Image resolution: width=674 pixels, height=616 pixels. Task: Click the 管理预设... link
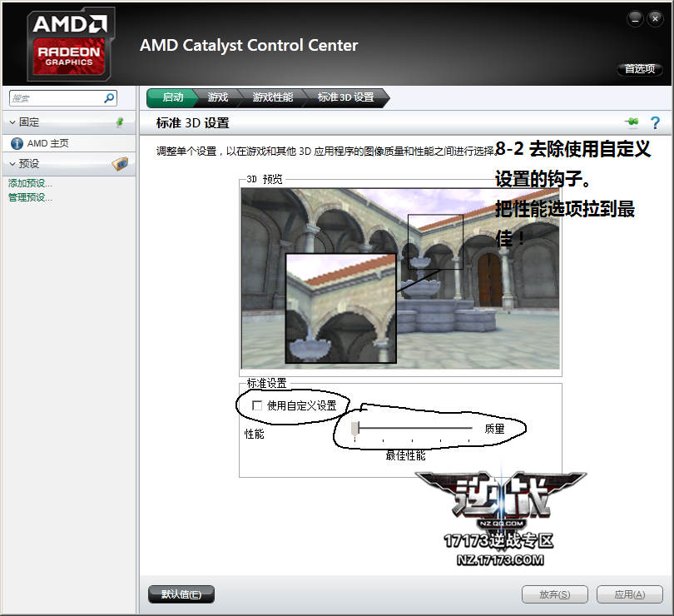pyautogui.click(x=30, y=197)
